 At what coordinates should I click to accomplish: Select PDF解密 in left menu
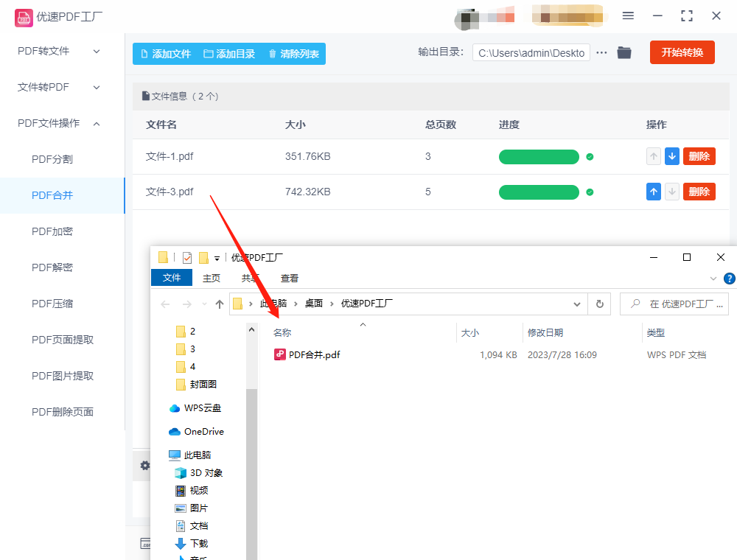pyautogui.click(x=52, y=267)
